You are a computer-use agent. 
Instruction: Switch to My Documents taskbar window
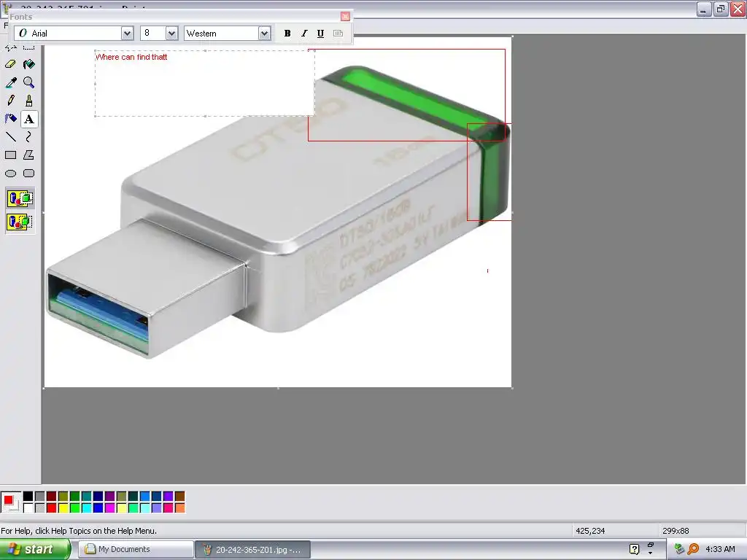pyautogui.click(x=136, y=549)
